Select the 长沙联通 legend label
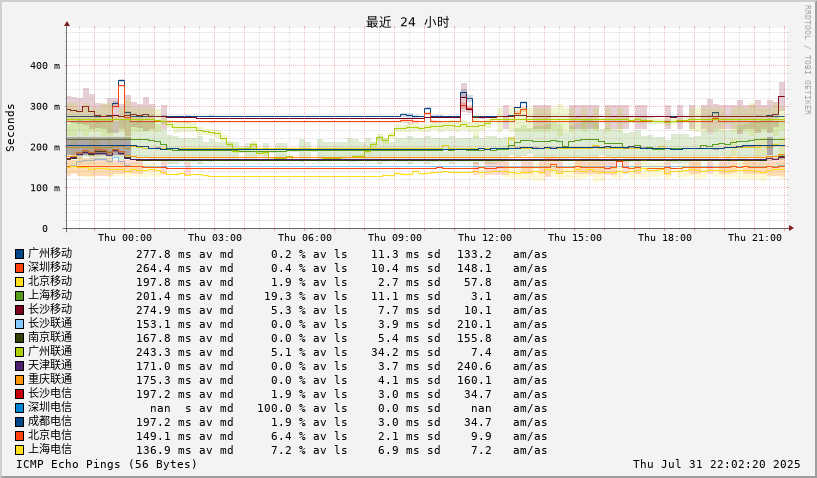Screen dimensions: 817x478 click(50, 324)
